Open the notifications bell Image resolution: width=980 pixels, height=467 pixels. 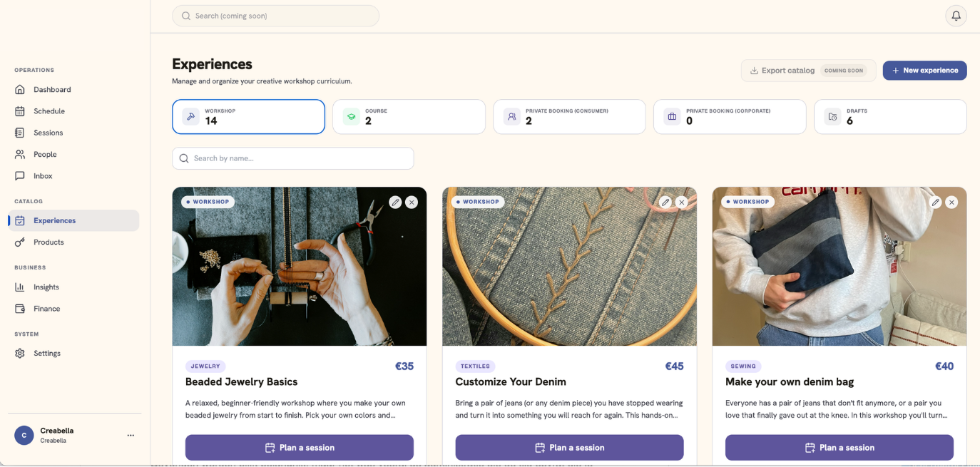(x=956, y=16)
